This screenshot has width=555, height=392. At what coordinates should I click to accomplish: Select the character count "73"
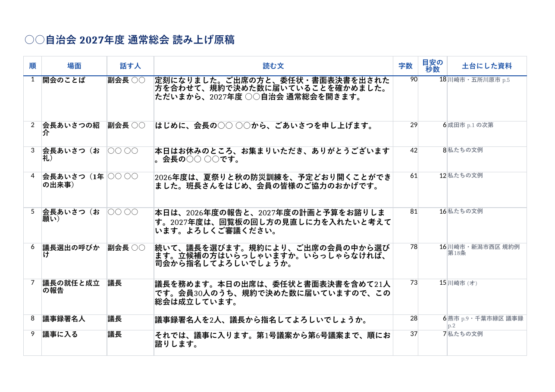click(414, 283)
